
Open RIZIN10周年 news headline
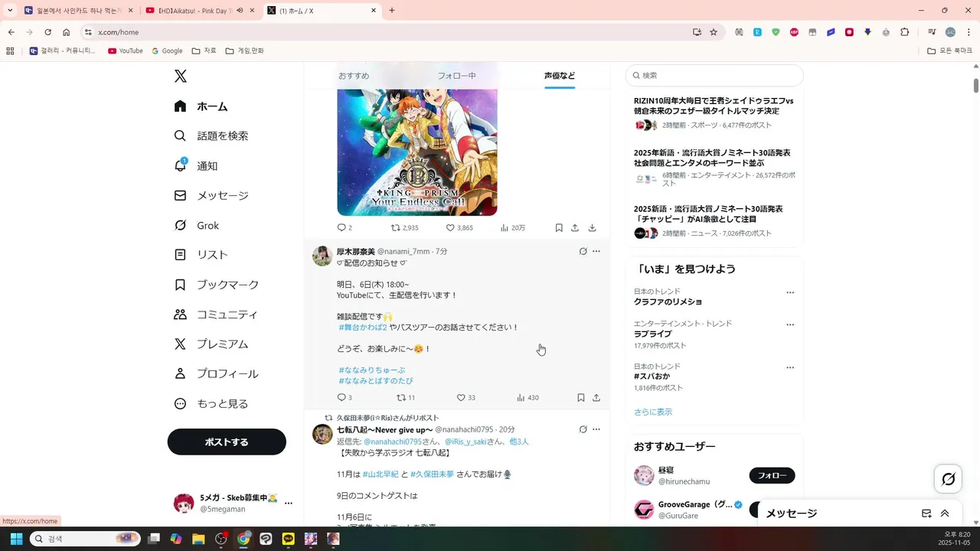pyautogui.click(x=714, y=106)
